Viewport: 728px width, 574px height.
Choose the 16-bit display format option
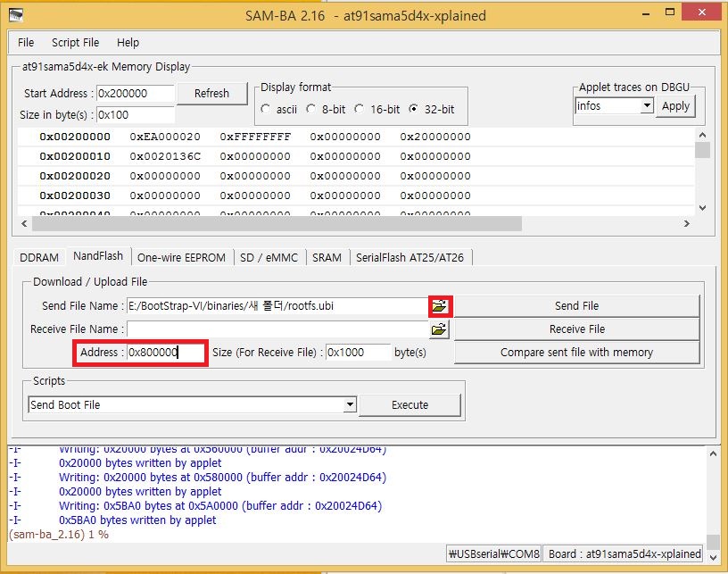pos(359,109)
